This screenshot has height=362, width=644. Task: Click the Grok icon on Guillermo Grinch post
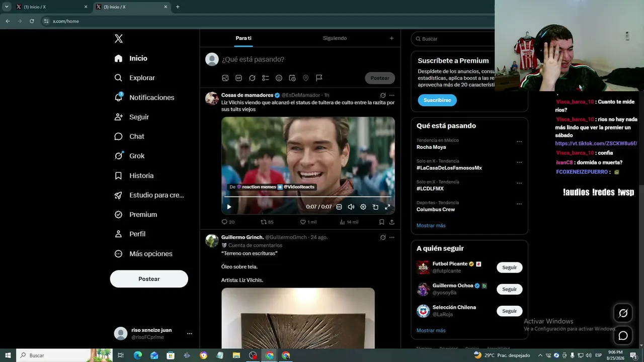click(x=383, y=237)
